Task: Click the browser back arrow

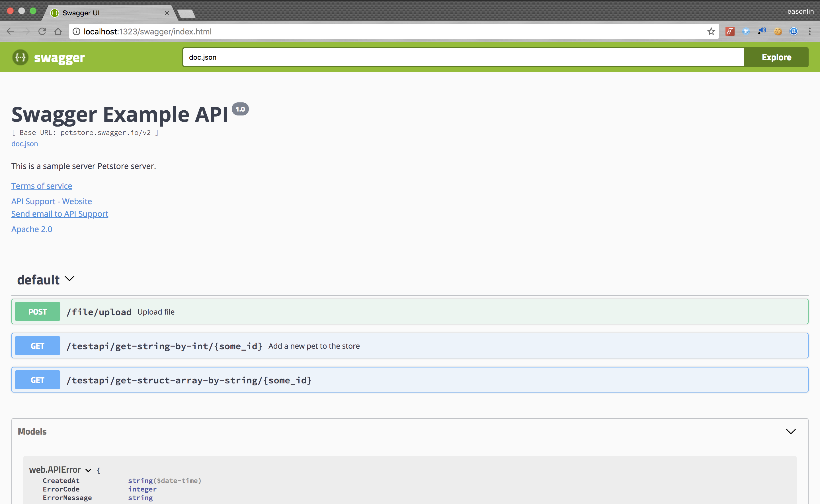Action: (x=10, y=31)
